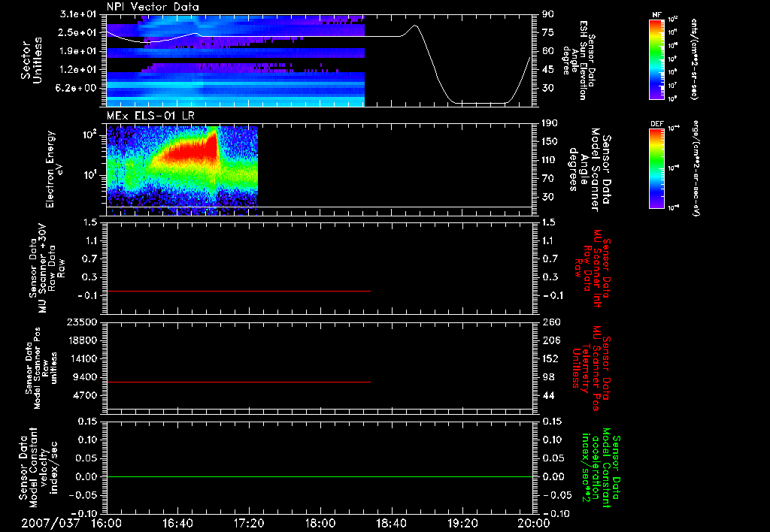Click the "14100" scanner position tick value
Viewport: 770px width, 532px height.
[x=83, y=358]
